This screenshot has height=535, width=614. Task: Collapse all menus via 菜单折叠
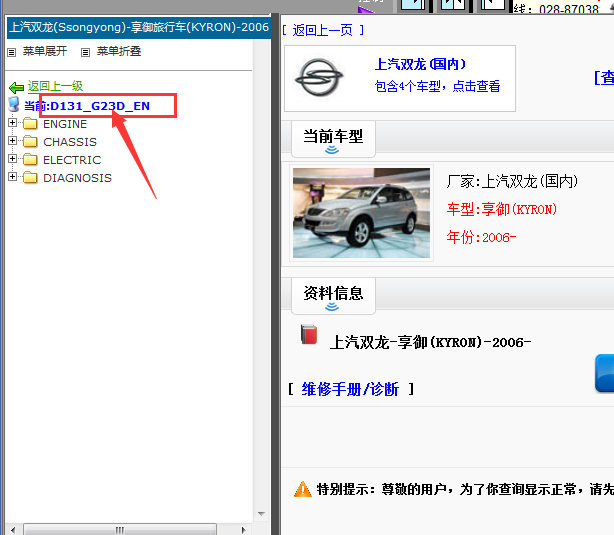pyautogui.click(x=119, y=51)
